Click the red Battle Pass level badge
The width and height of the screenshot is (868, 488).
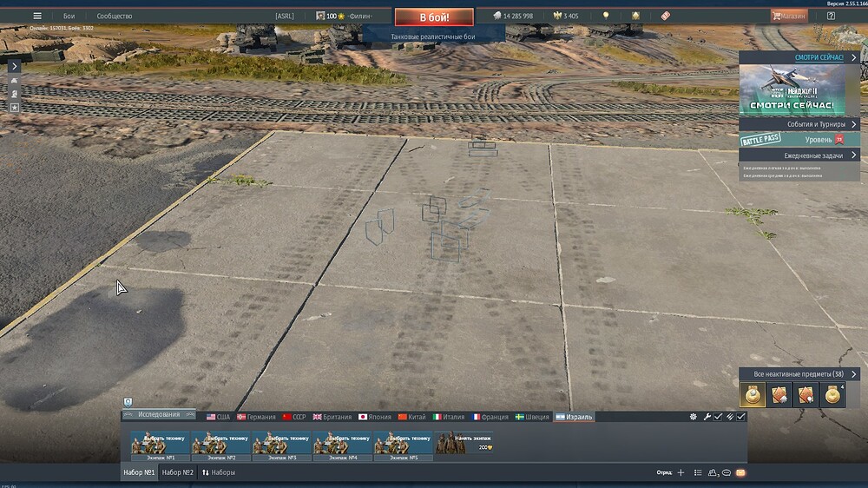pos(839,140)
